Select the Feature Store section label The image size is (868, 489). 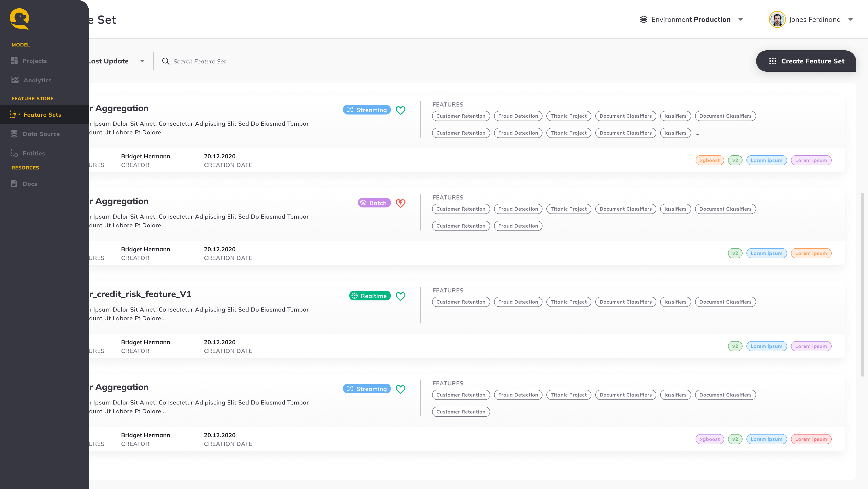coord(32,98)
